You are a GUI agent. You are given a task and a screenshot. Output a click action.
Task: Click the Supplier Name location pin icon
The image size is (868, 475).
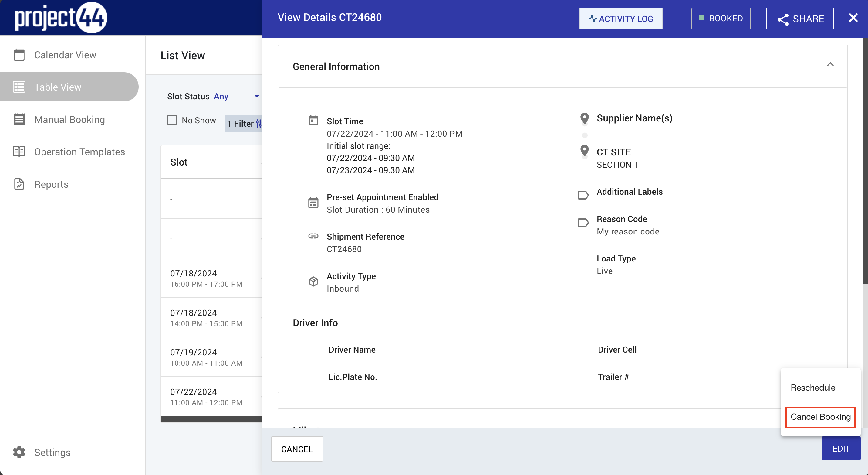[585, 119]
